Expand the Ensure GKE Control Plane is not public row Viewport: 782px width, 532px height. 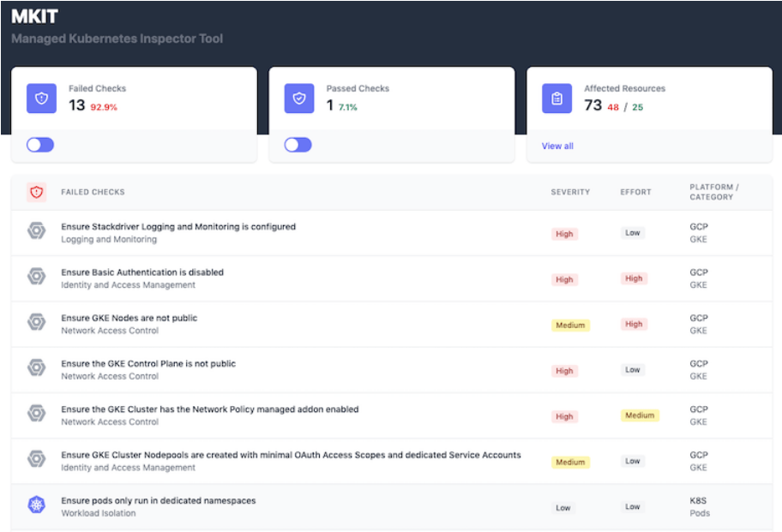148,364
